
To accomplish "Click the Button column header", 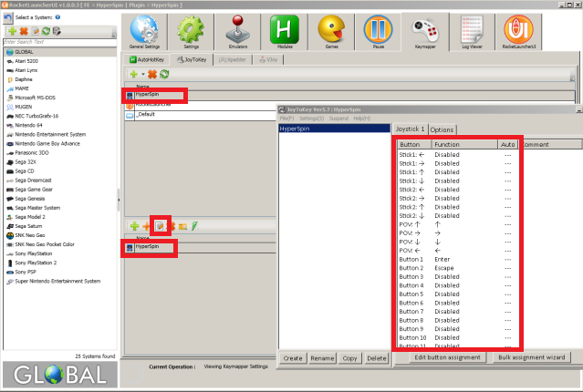I will [414, 145].
